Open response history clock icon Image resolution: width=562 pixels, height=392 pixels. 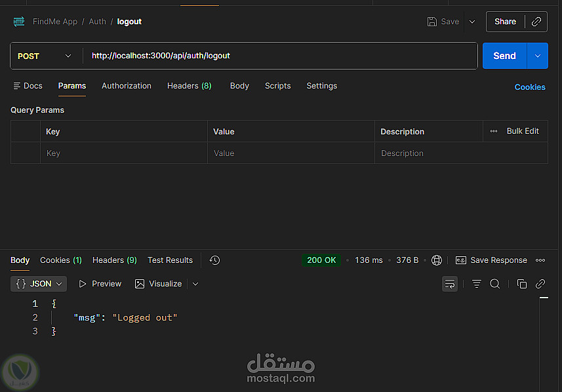tap(214, 260)
